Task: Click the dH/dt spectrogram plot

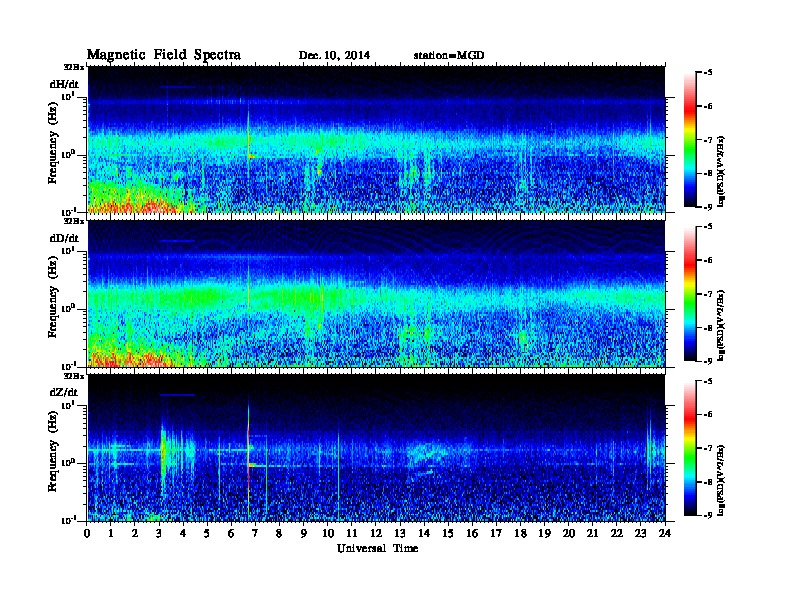Action: tap(376, 139)
